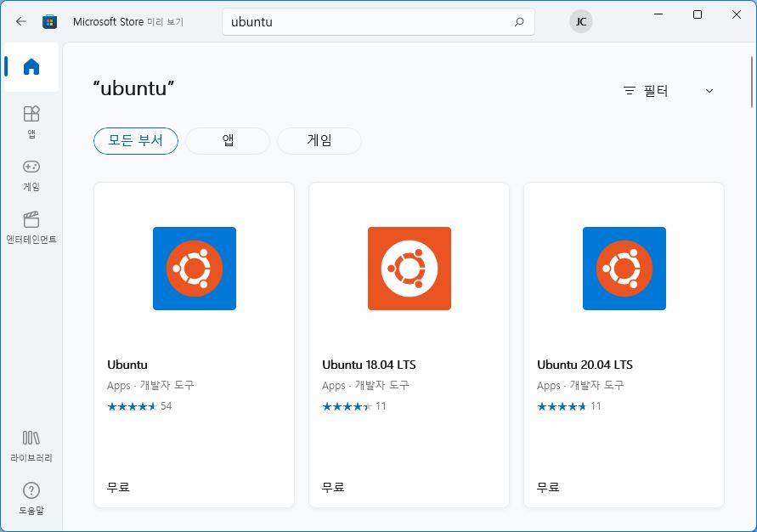This screenshot has height=532, width=757.
Task: Go to Home in the sidebar
Action: click(31, 66)
